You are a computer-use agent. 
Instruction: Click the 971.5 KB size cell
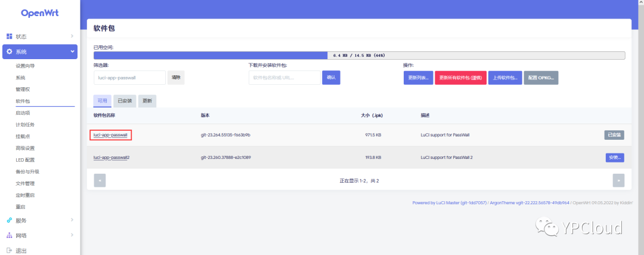pos(371,135)
